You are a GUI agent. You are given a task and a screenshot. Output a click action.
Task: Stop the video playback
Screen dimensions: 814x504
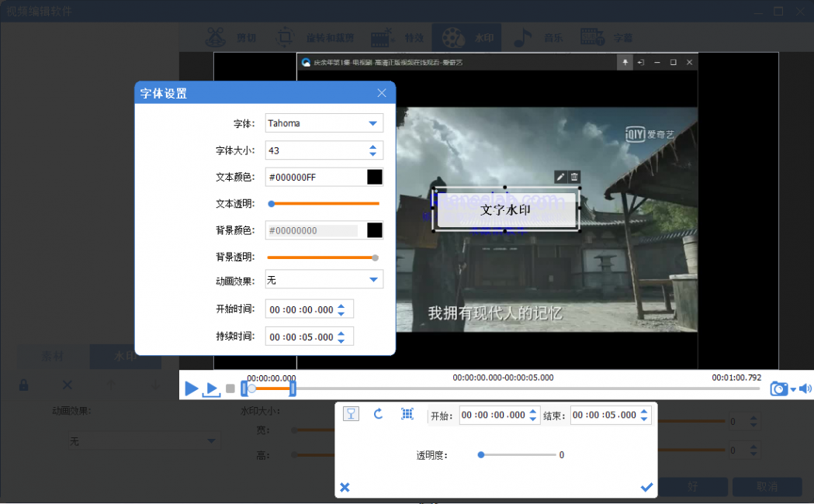point(230,388)
